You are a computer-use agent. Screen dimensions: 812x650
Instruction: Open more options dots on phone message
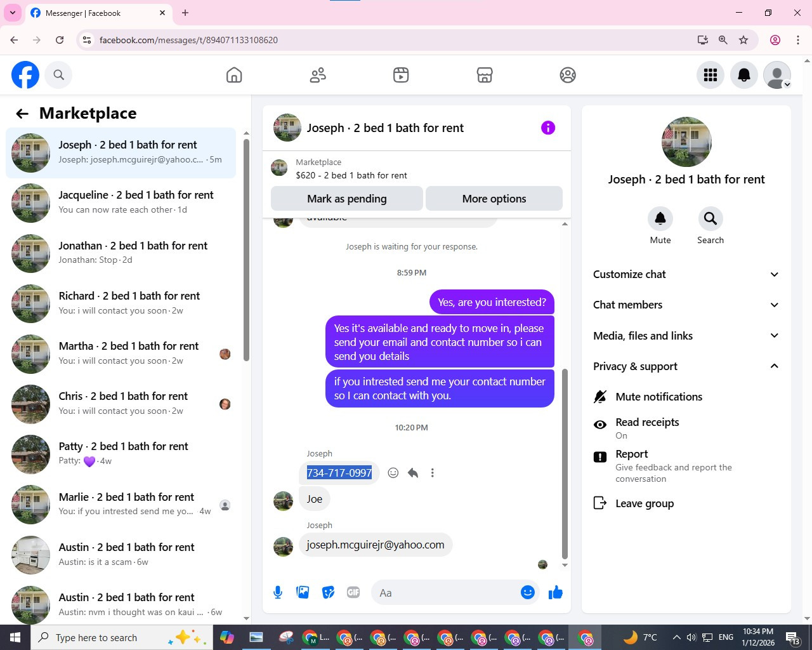[433, 473]
